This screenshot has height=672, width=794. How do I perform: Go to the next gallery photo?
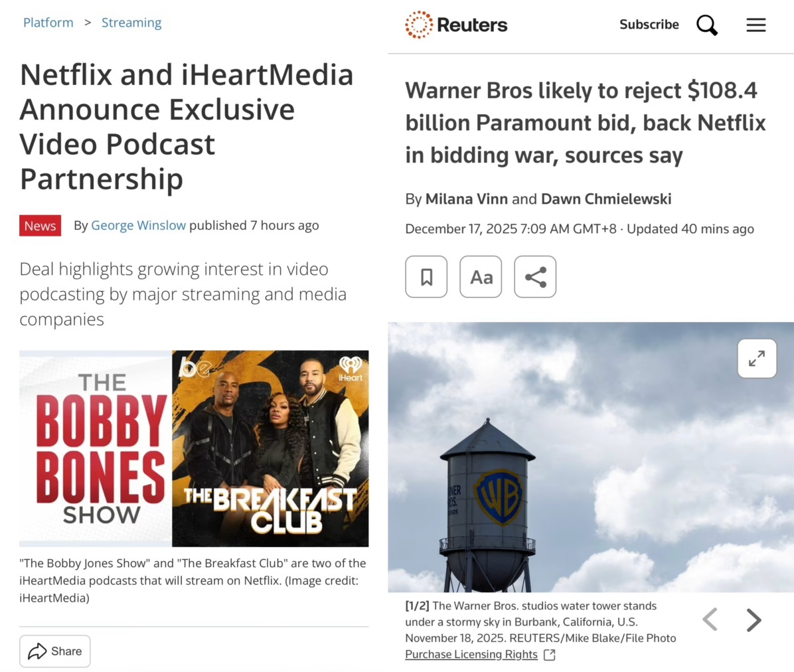tap(753, 620)
